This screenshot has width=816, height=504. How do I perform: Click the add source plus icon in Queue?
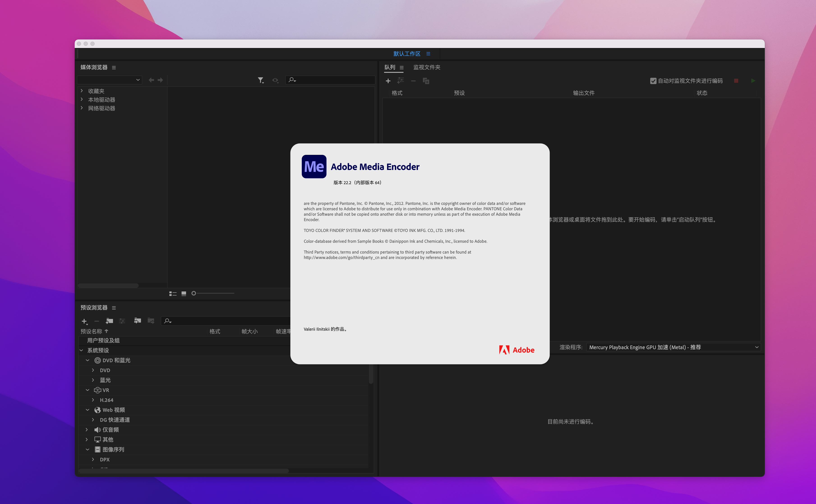tap(388, 81)
